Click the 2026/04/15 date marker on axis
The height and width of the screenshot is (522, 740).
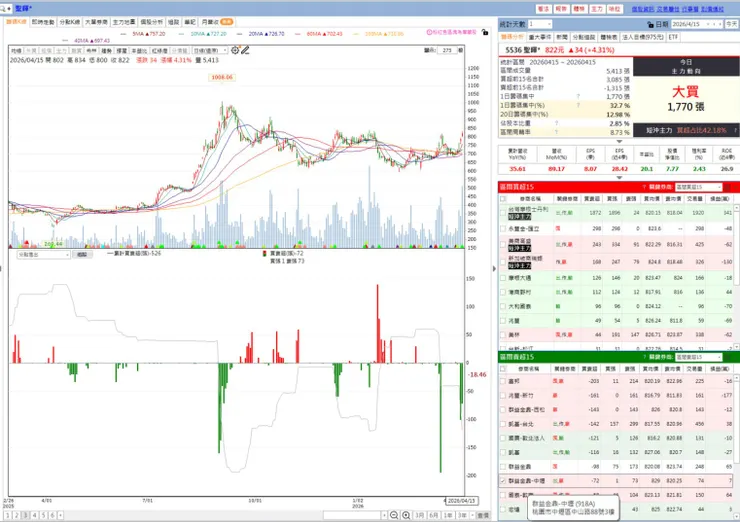click(x=461, y=500)
